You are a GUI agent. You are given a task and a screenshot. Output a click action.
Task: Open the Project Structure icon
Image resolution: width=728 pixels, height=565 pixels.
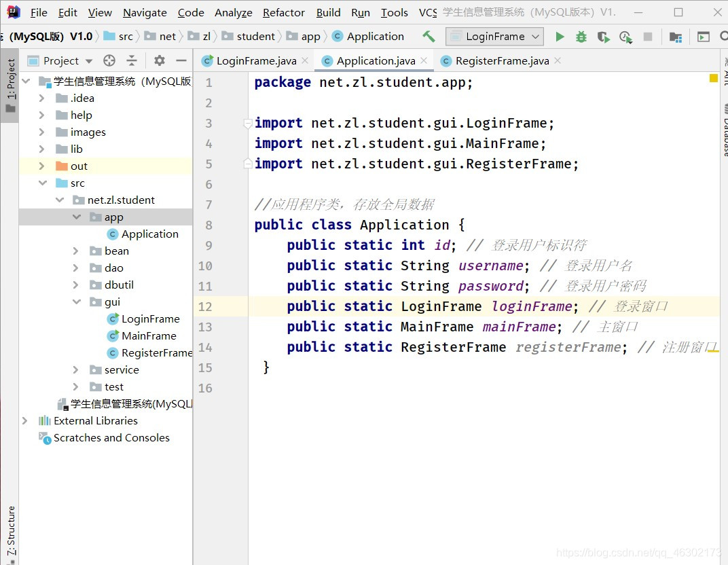click(676, 37)
